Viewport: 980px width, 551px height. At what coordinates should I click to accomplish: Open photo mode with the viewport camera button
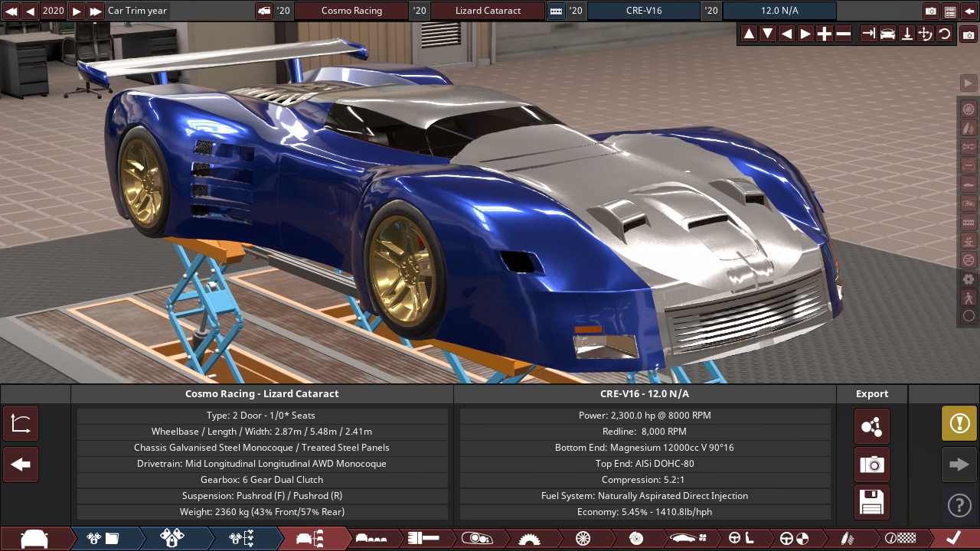[969, 35]
